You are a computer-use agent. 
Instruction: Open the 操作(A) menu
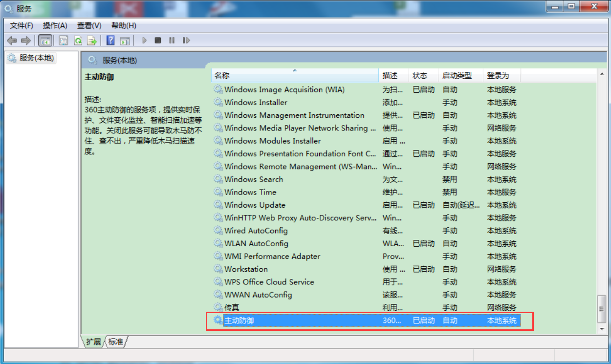55,25
